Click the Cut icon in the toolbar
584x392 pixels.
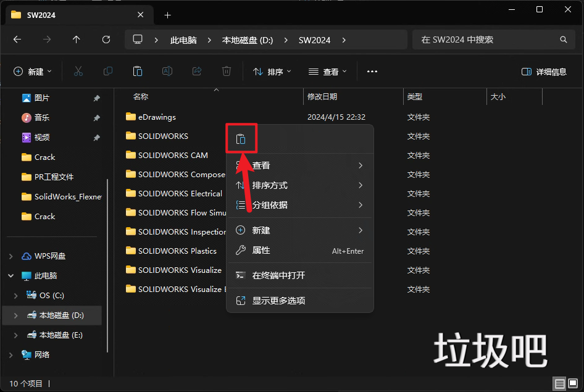[x=78, y=71]
